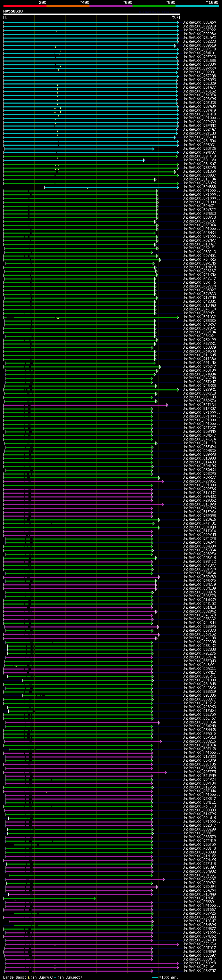Select the UniRef100_Q9SDP3 label
Image resolution: width=222 pixels, height=980 pixels.
(x=199, y=80)
